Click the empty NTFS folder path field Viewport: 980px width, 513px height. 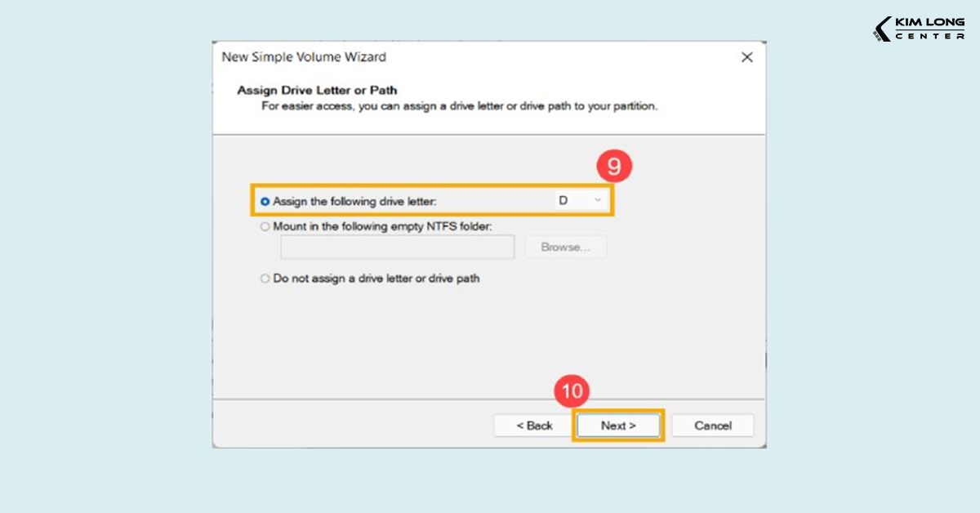point(397,248)
